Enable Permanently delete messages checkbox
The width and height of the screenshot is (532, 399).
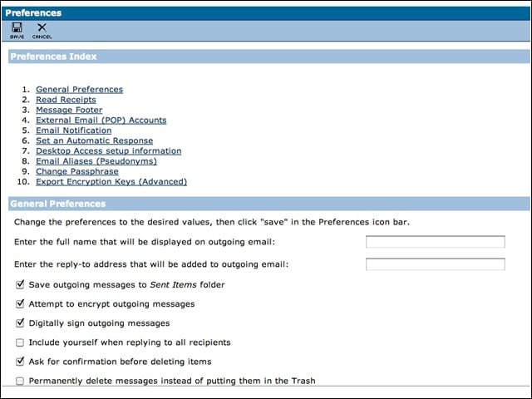tap(20, 381)
